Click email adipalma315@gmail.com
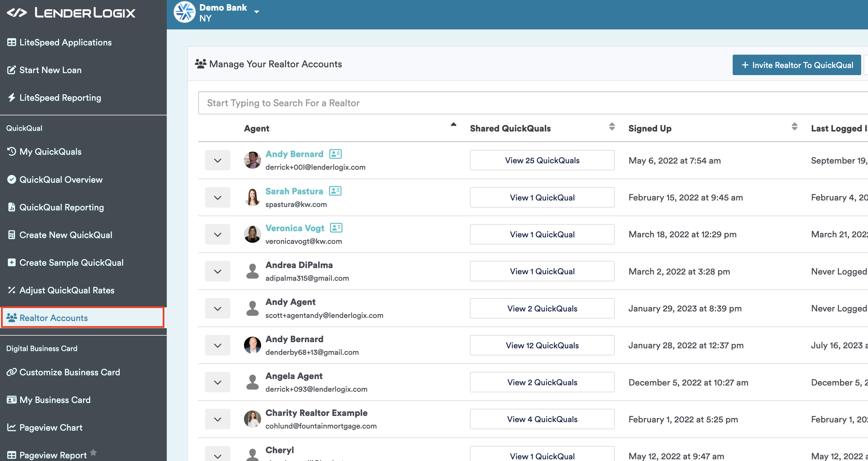 point(307,278)
